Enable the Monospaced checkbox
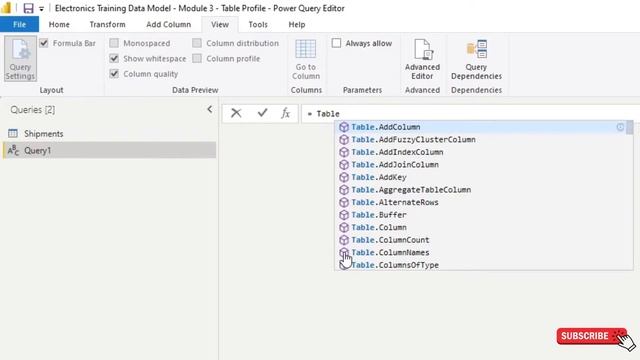 pyautogui.click(x=114, y=43)
